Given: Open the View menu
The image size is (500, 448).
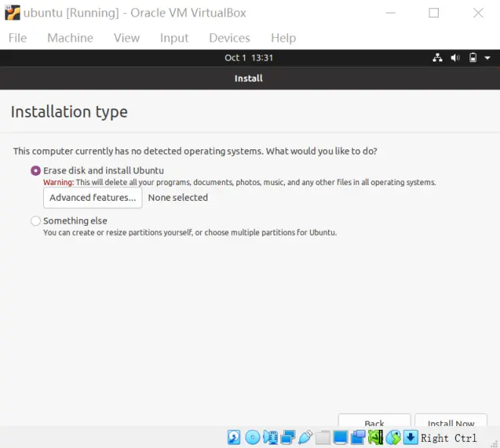Looking at the screenshot, I should click(x=127, y=38).
